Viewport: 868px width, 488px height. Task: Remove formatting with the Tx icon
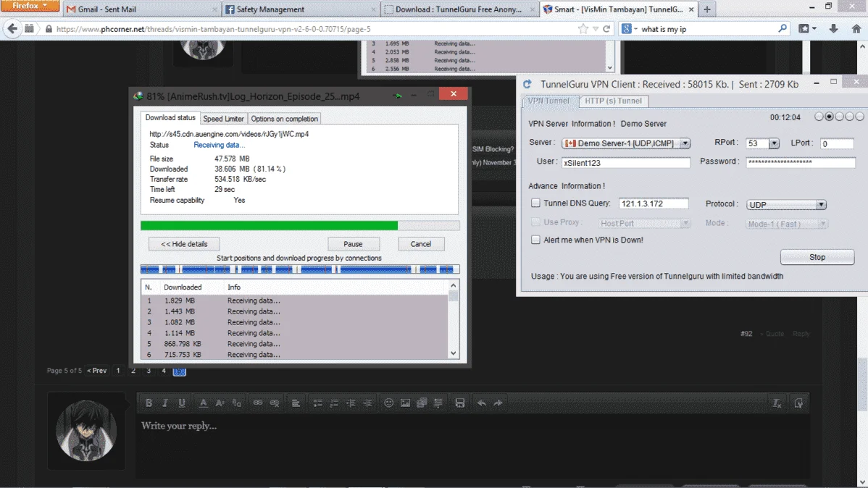coord(777,403)
